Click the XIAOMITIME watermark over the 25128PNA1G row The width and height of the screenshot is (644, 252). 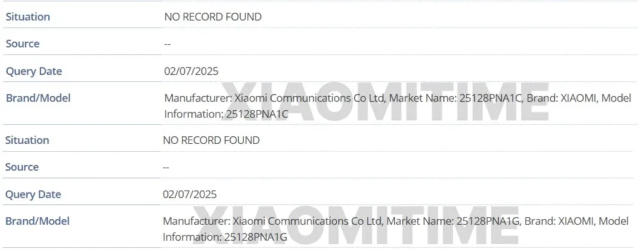[x=357, y=226]
